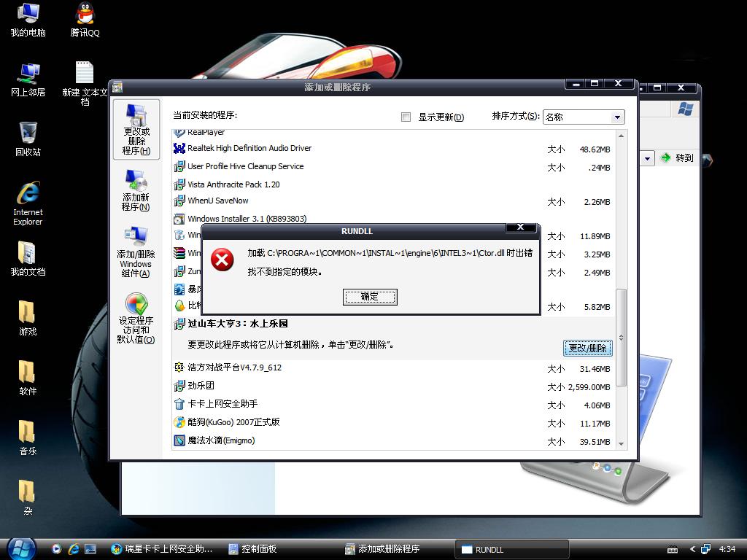This screenshot has height=560, width=747.
Task: Click the 过山车大亨3 program icon
Action: point(179,324)
